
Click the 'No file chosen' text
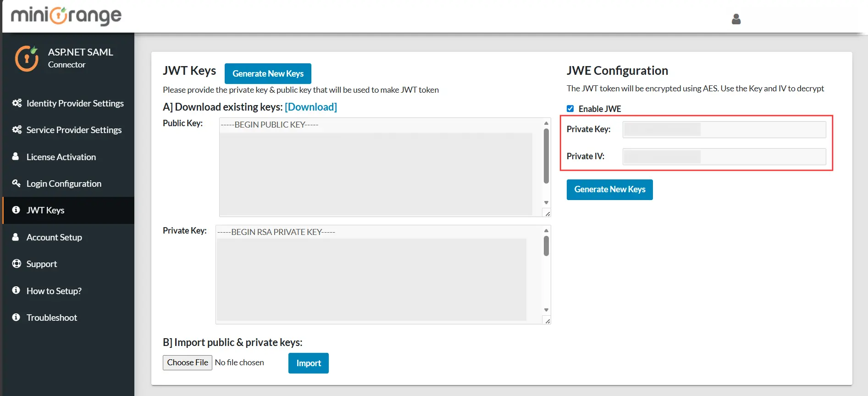[239, 363]
